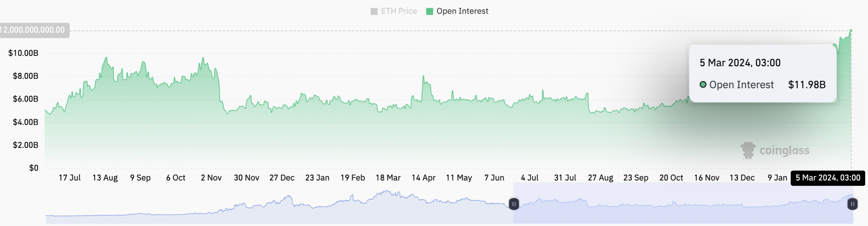Viewport: 868px width, 226px height.
Task: Grab the left range slider handle
Action: (514, 204)
